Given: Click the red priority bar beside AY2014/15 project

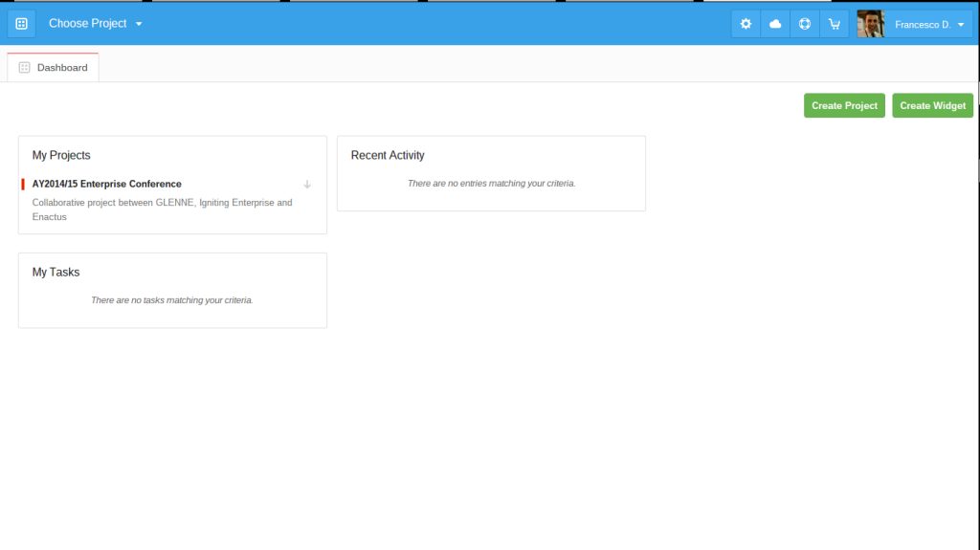Looking at the screenshot, I should click(23, 184).
